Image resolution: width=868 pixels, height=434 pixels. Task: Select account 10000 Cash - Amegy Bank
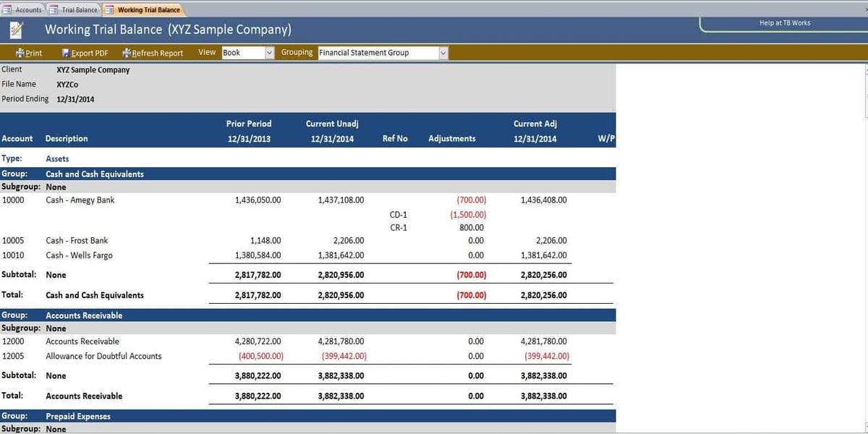tap(80, 200)
